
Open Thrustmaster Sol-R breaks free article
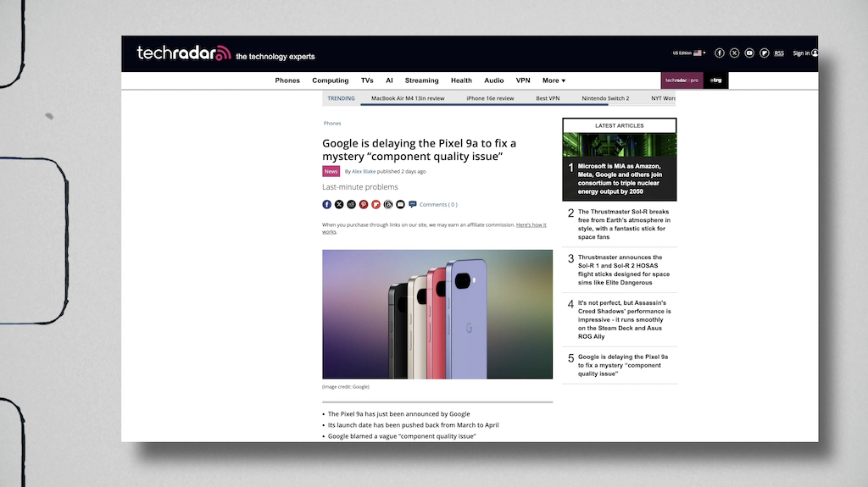point(624,224)
